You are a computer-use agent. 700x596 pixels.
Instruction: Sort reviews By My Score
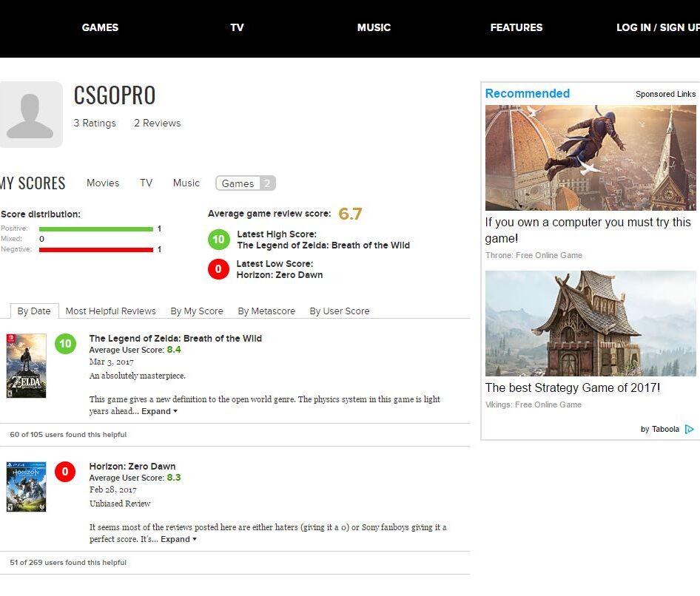(x=197, y=311)
